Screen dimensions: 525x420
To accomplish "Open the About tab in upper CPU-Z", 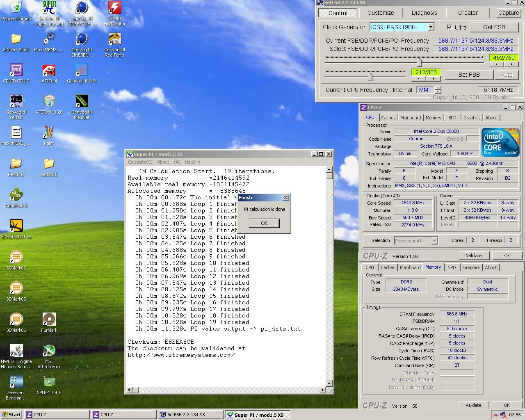I will [x=491, y=118].
